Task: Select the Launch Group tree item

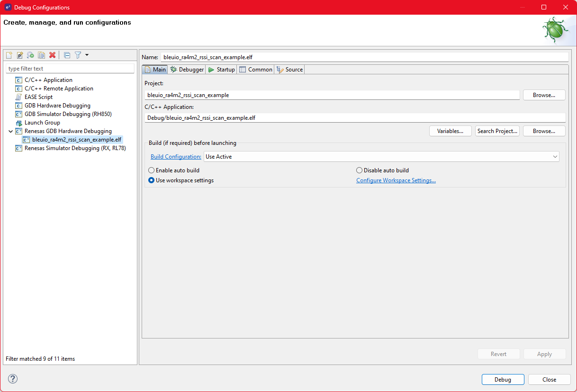Action: (42, 123)
